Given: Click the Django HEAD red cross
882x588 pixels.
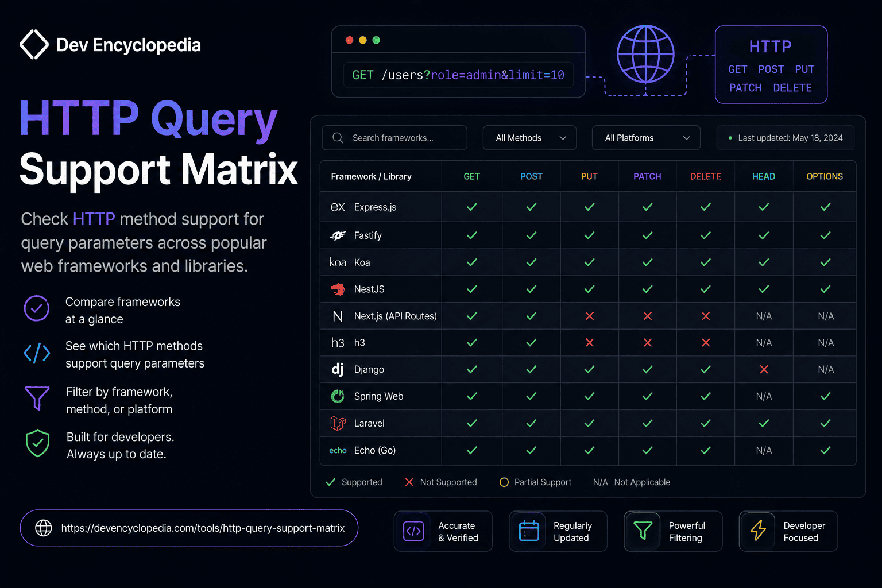Looking at the screenshot, I should pos(764,369).
